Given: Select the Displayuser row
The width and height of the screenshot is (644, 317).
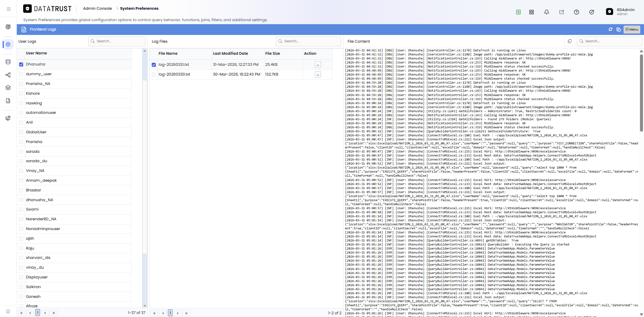Looking at the screenshot, I should 74,277.
